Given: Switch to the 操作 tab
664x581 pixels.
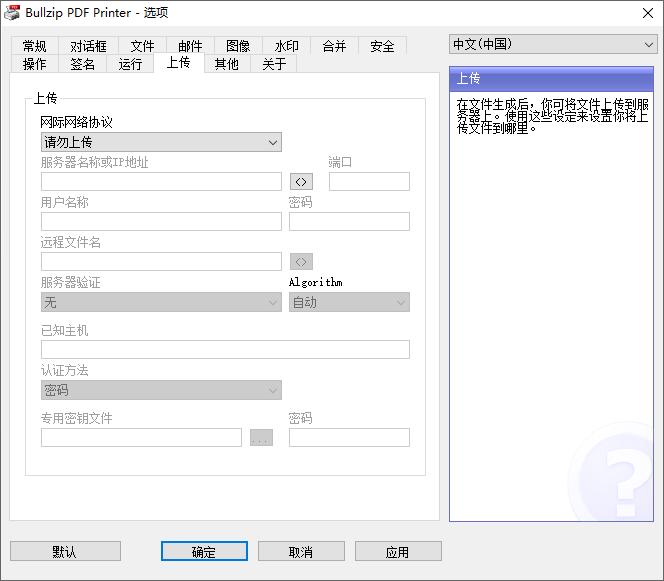Looking at the screenshot, I should coord(34,64).
